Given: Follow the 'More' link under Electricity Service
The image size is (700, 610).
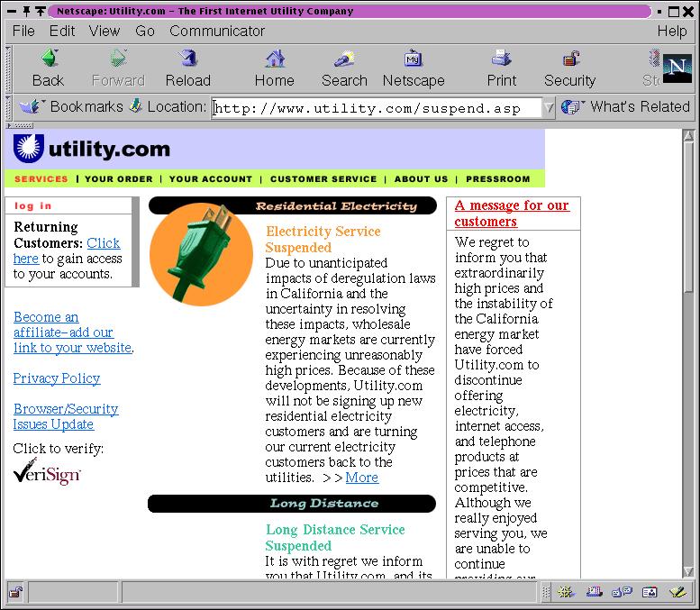Looking at the screenshot, I should point(361,478).
